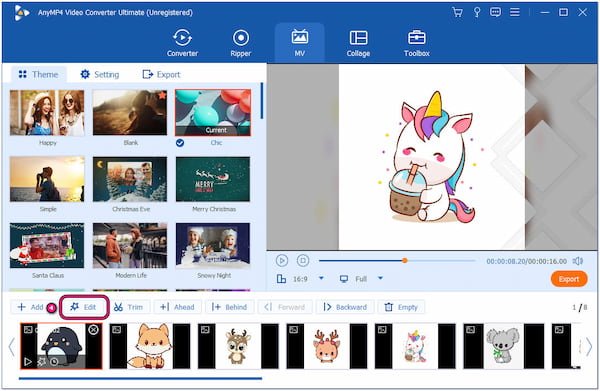Click the Forward move button

click(285, 307)
